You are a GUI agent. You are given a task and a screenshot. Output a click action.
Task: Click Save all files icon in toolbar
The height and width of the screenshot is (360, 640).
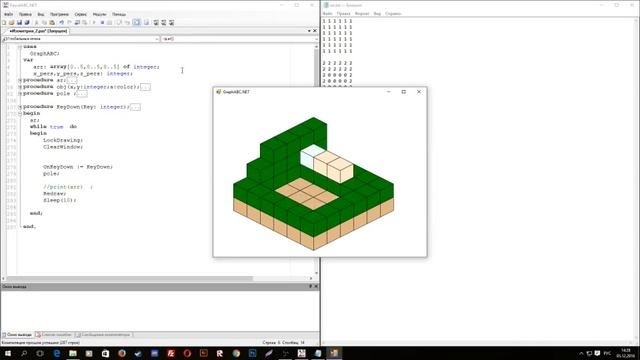click(27, 22)
